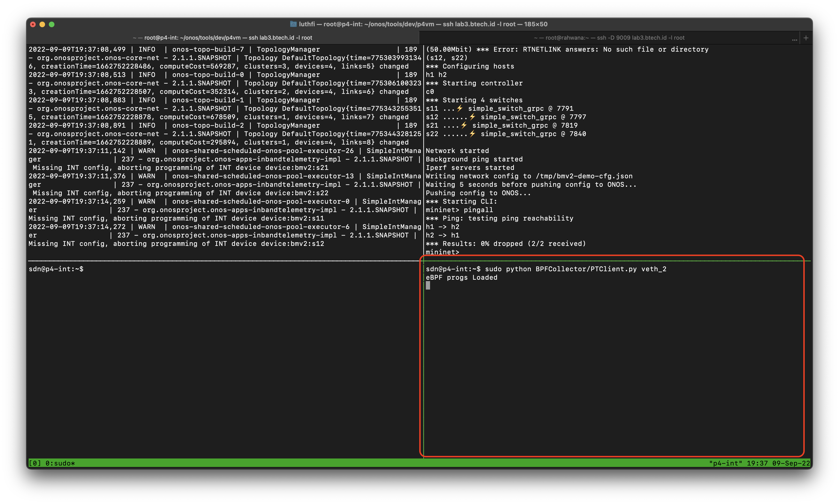This screenshot has height=504, width=839.
Task: Click the '*** Configuring hosts' line
Action: [x=470, y=66]
